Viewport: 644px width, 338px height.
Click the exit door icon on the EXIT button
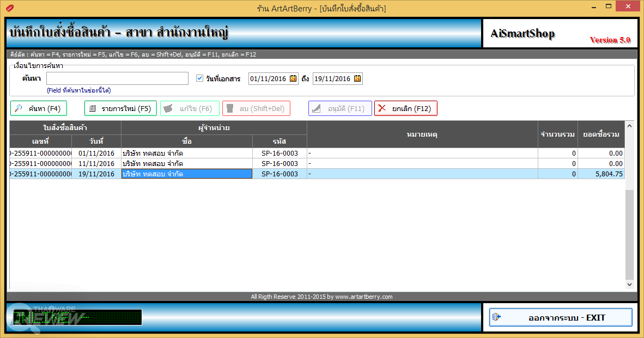click(x=496, y=317)
